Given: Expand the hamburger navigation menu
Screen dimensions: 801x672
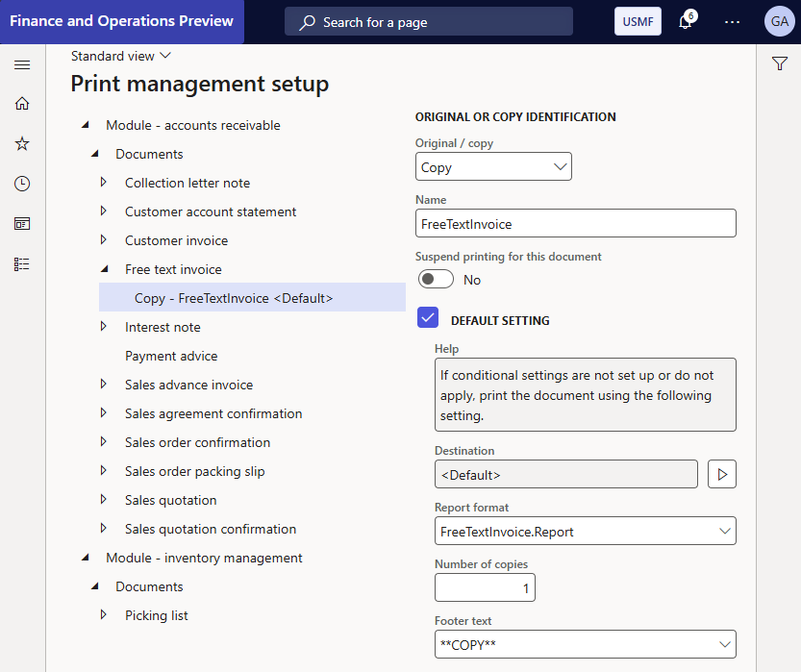Looking at the screenshot, I should [x=22, y=64].
